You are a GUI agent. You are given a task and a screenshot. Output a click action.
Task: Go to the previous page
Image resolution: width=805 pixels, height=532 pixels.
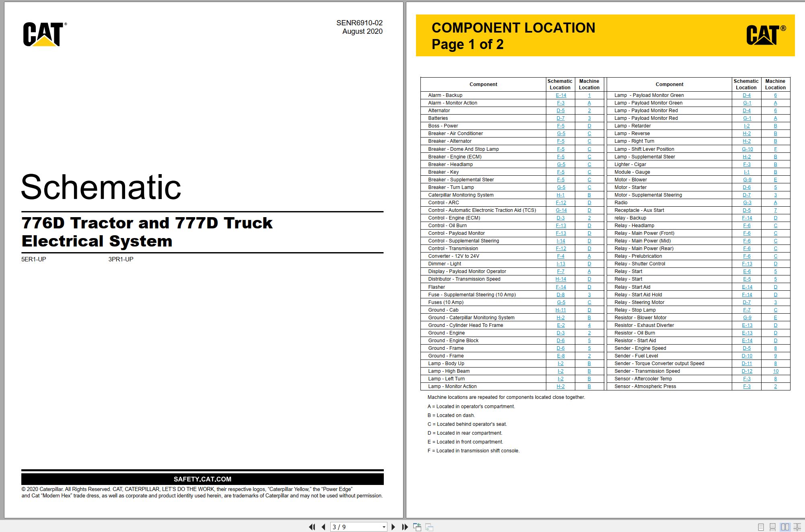tap(323, 527)
